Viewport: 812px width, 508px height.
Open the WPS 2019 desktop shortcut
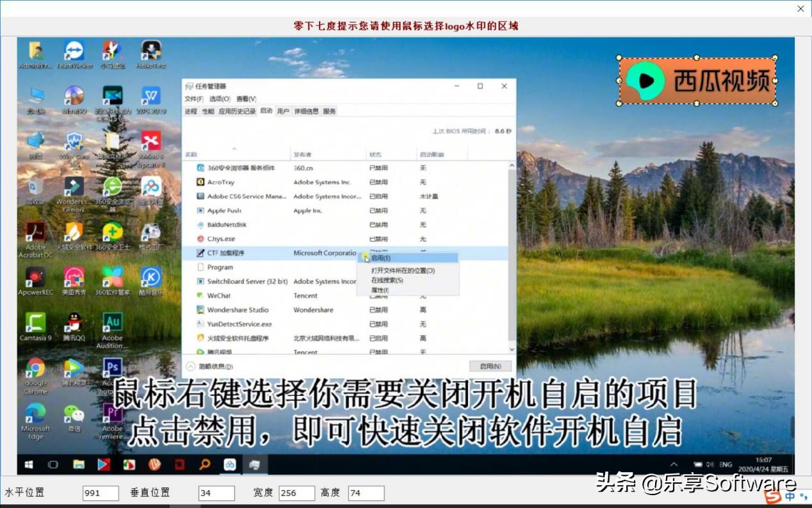[x=151, y=100]
